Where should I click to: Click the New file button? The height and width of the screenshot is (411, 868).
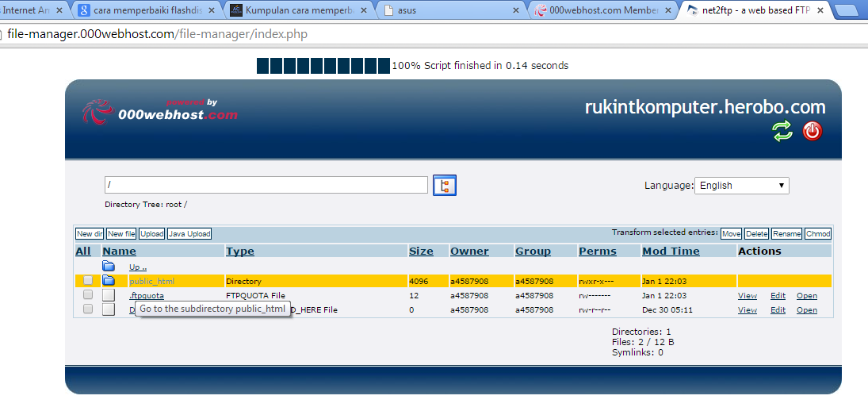pos(121,234)
